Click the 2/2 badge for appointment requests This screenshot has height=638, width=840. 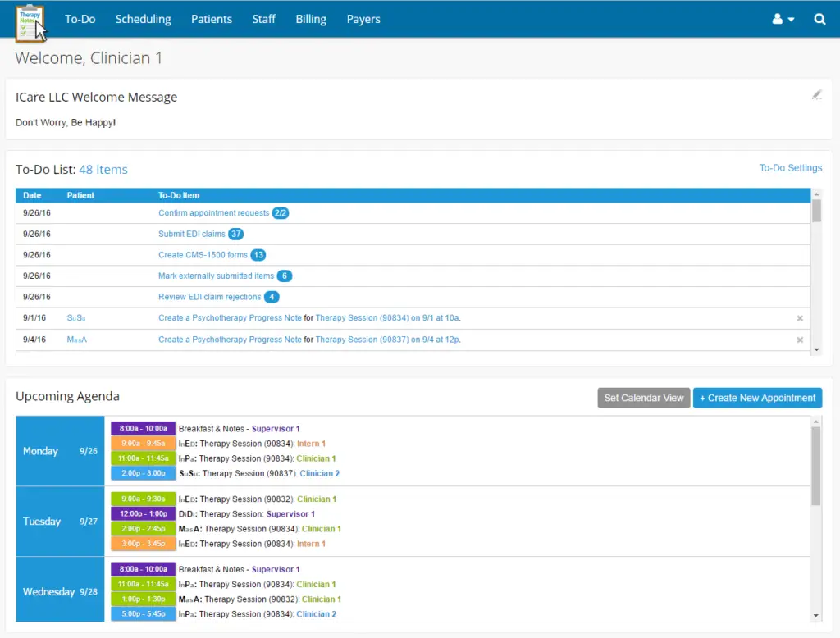[x=281, y=213]
